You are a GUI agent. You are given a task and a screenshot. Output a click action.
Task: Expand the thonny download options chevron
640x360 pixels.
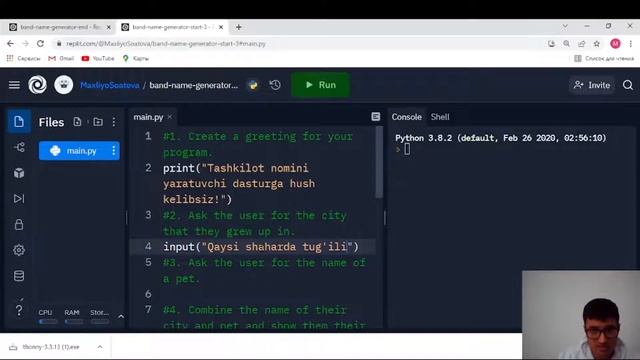100,347
